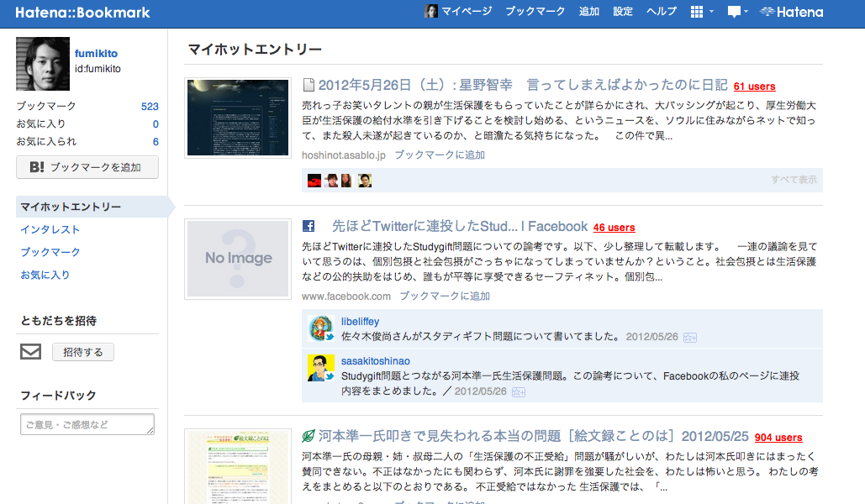
Task: Click the add-star icon on libeliffey's comment
Action: (690, 337)
